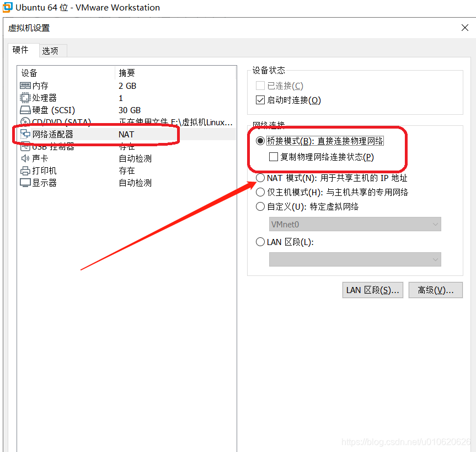Click the VMware Workstation title bar icon
Screen dimensions: 476x452
pos(7,7)
